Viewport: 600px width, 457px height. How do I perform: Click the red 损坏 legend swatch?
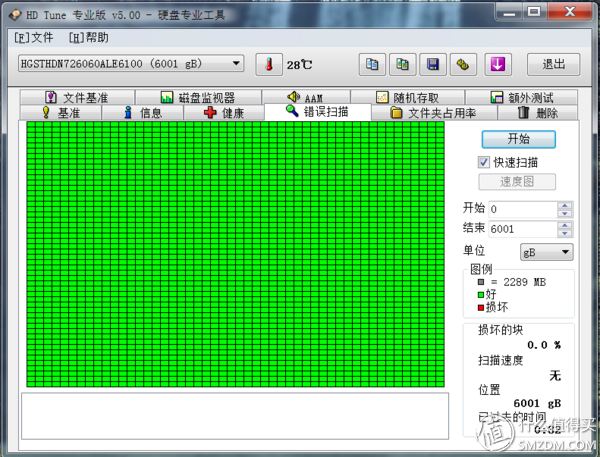481,307
